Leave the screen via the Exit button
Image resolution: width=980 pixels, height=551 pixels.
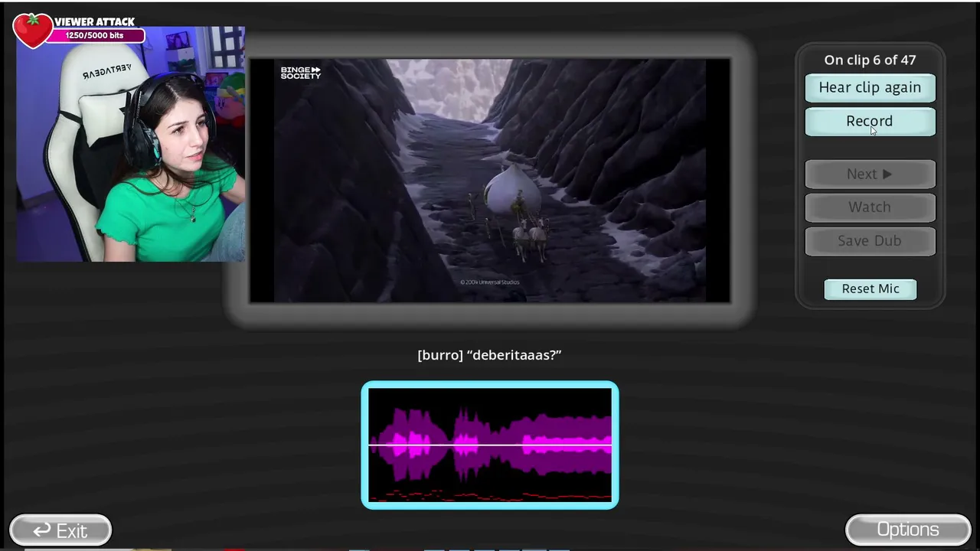60,530
